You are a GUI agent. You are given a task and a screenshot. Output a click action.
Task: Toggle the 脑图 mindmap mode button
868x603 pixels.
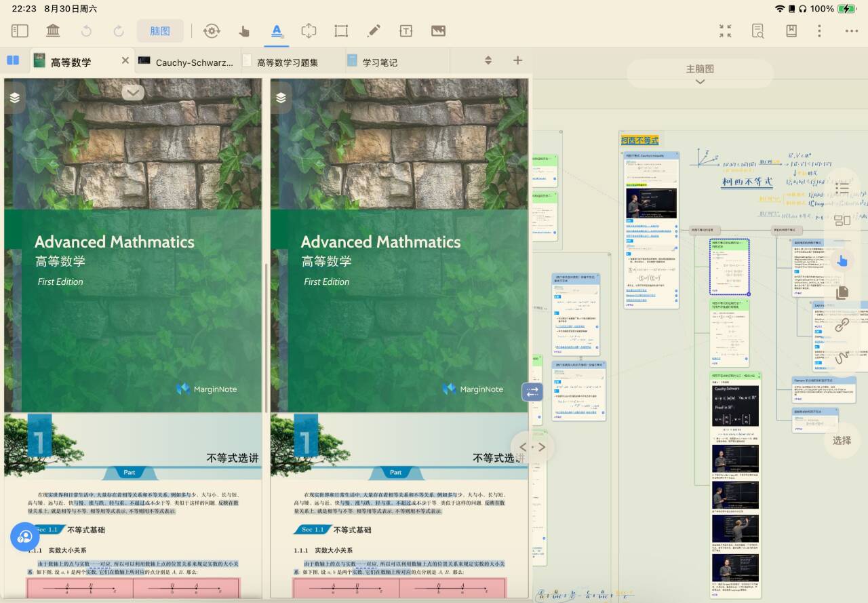point(160,31)
